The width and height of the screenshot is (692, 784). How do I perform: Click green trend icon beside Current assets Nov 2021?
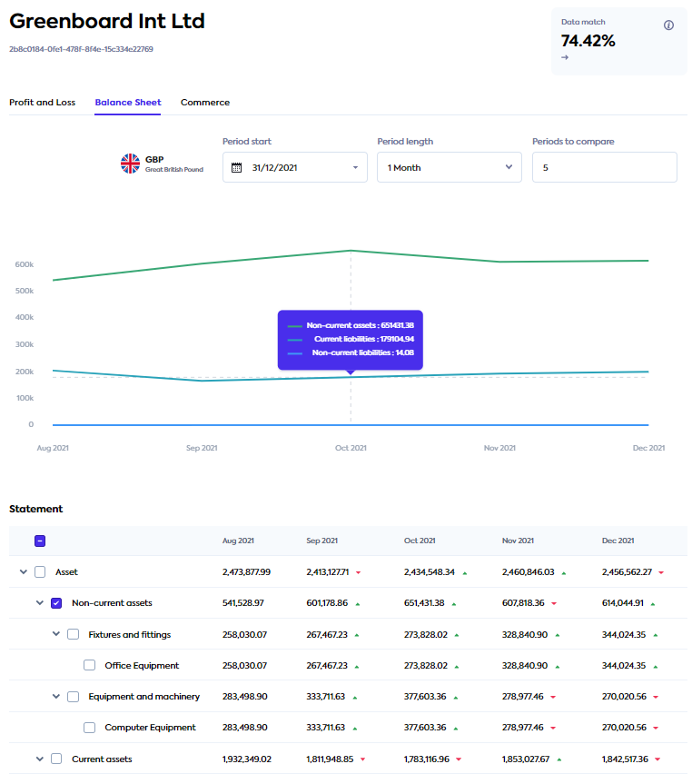point(559,760)
